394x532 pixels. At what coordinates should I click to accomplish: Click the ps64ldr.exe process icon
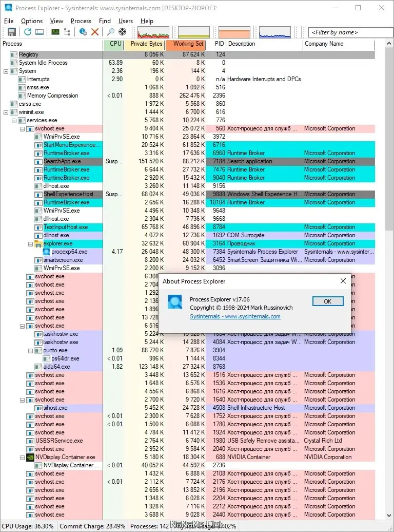click(x=47, y=358)
